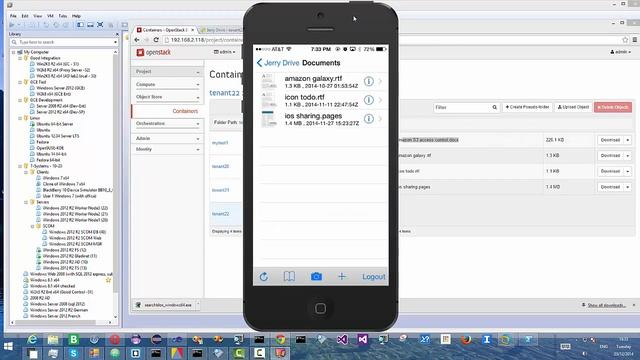Open Firefox from the taskbar
640x360 pixels.
[466, 340]
